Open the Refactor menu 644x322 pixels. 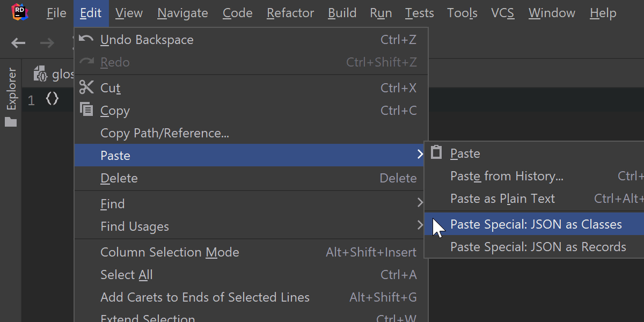290,13
